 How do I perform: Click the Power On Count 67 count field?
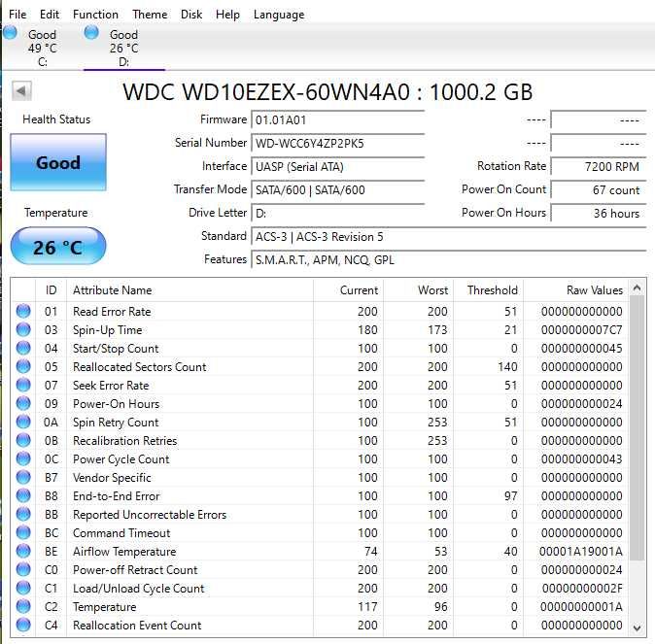(x=599, y=190)
